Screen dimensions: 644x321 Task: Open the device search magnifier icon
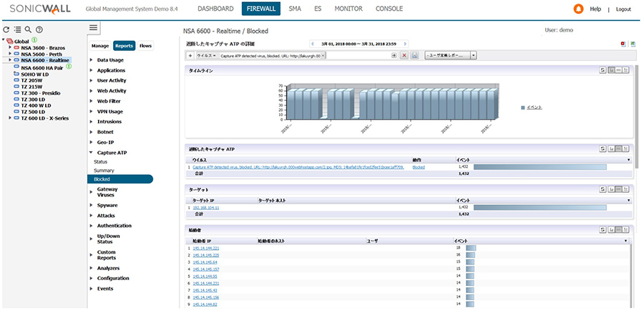tap(28, 29)
